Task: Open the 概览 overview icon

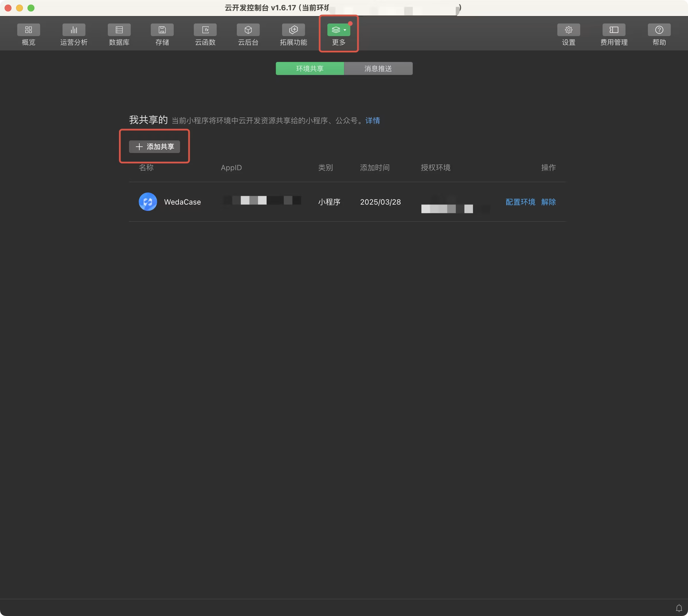Action: click(28, 30)
